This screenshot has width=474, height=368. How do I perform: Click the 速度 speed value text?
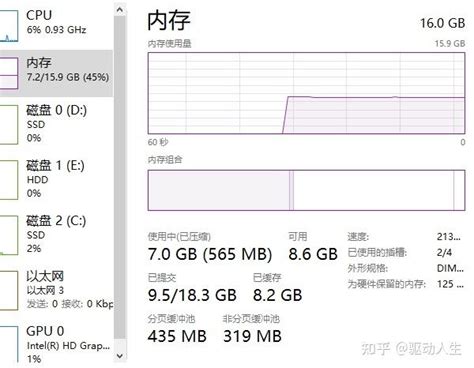pos(449,237)
